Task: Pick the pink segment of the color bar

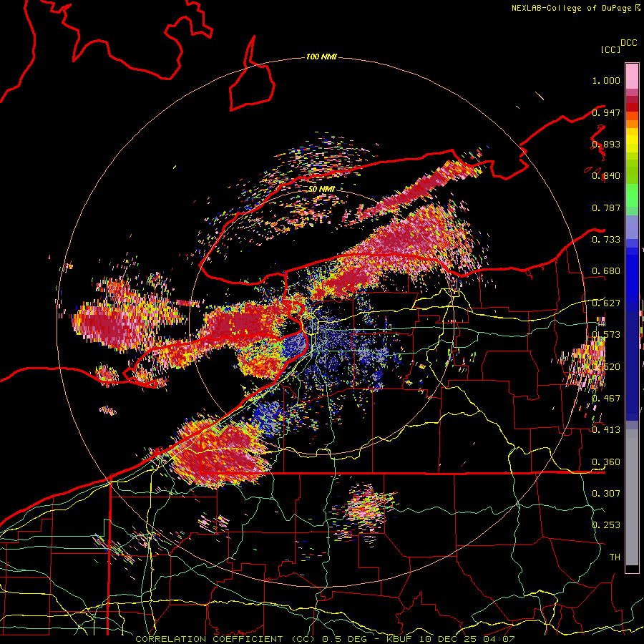Action: (x=632, y=77)
